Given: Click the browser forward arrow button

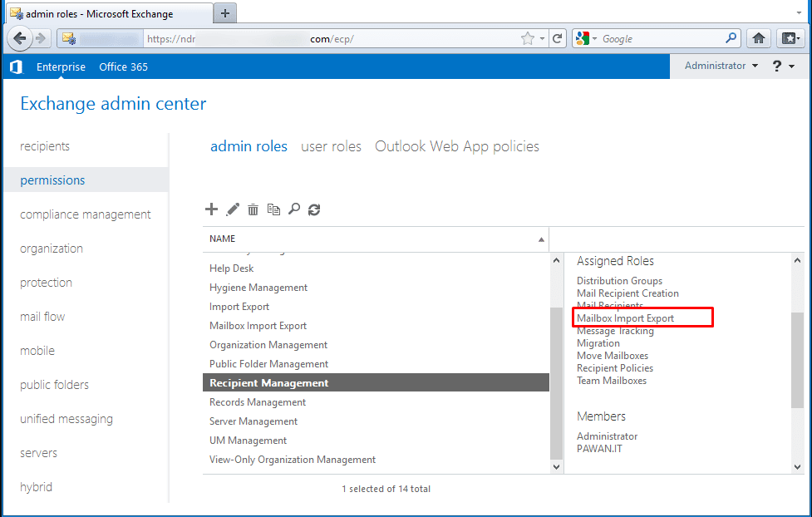Looking at the screenshot, I should 41,38.
